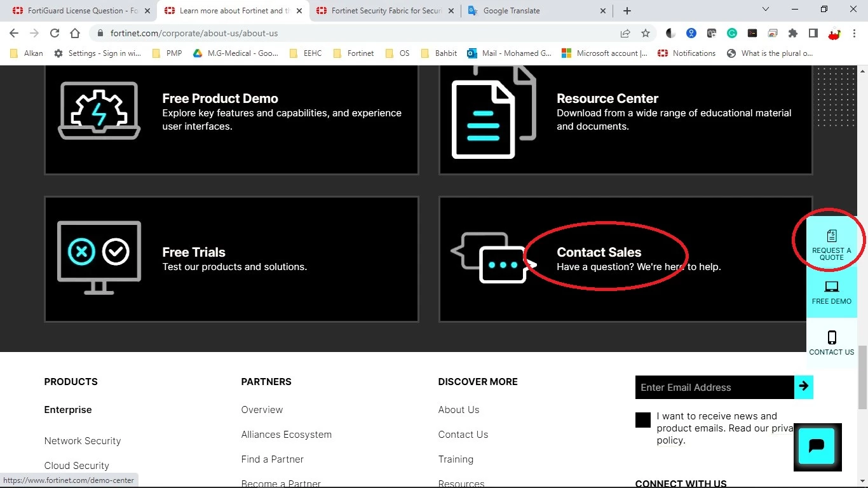Click the Enter Email Address field
This screenshot has width=868, height=488.
(715, 387)
